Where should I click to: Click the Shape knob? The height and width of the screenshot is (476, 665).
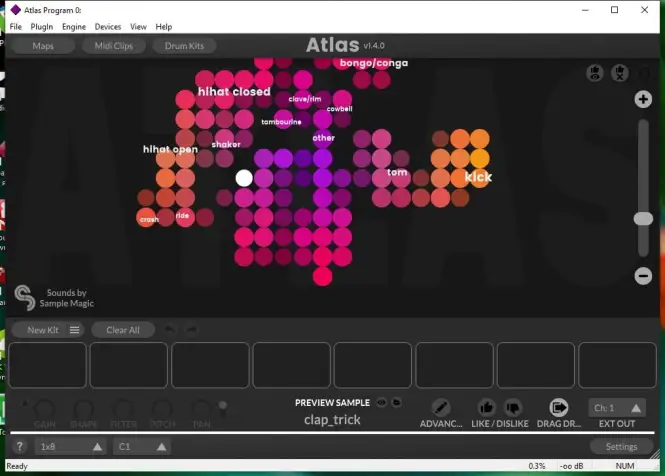click(x=83, y=409)
